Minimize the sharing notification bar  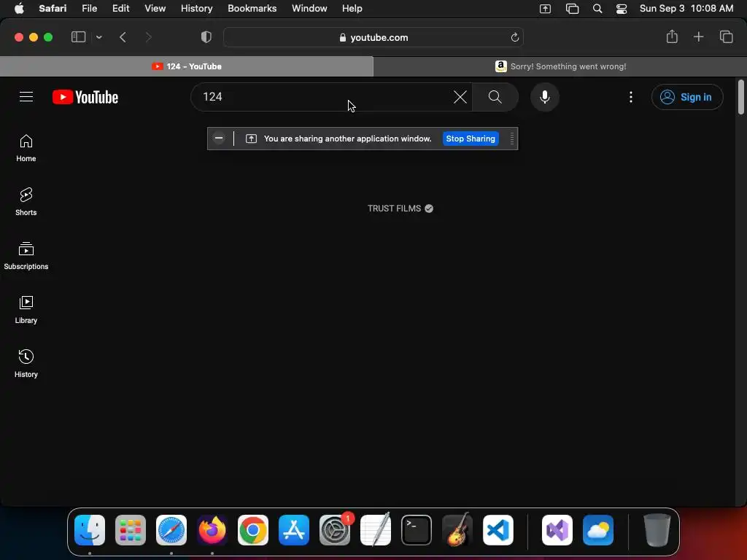coord(219,138)
